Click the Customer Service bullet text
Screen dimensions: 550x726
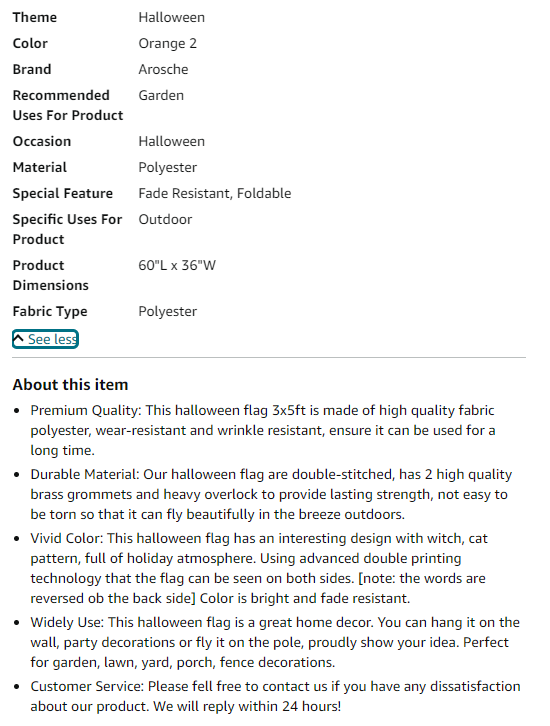[275, 696]
